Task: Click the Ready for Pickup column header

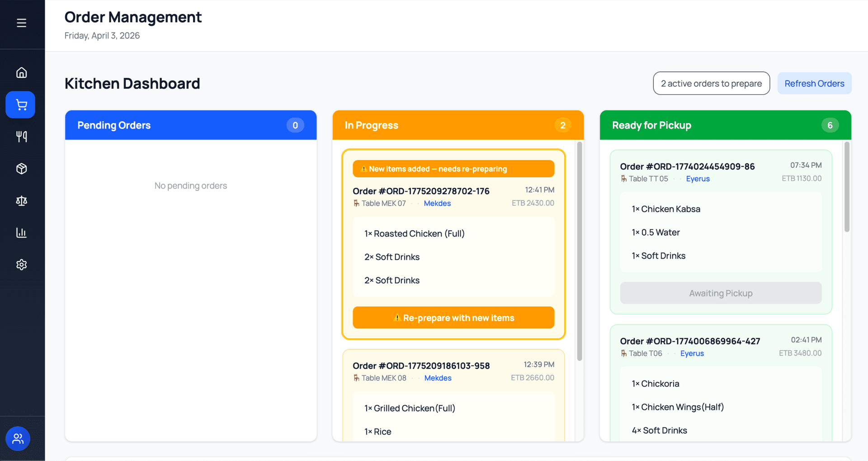Action: point(725,125)
